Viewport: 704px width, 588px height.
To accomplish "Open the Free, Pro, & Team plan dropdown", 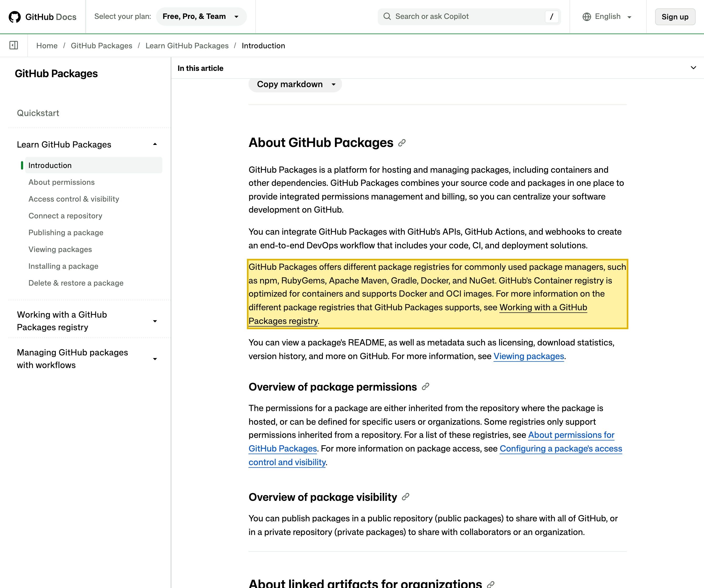I will [x=201, y=17].
